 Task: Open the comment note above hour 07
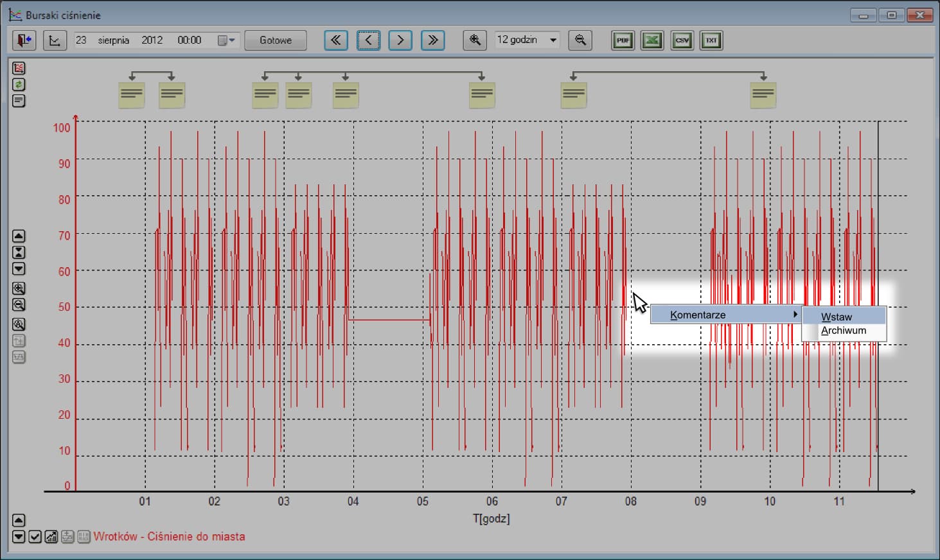tap(574, 95)
